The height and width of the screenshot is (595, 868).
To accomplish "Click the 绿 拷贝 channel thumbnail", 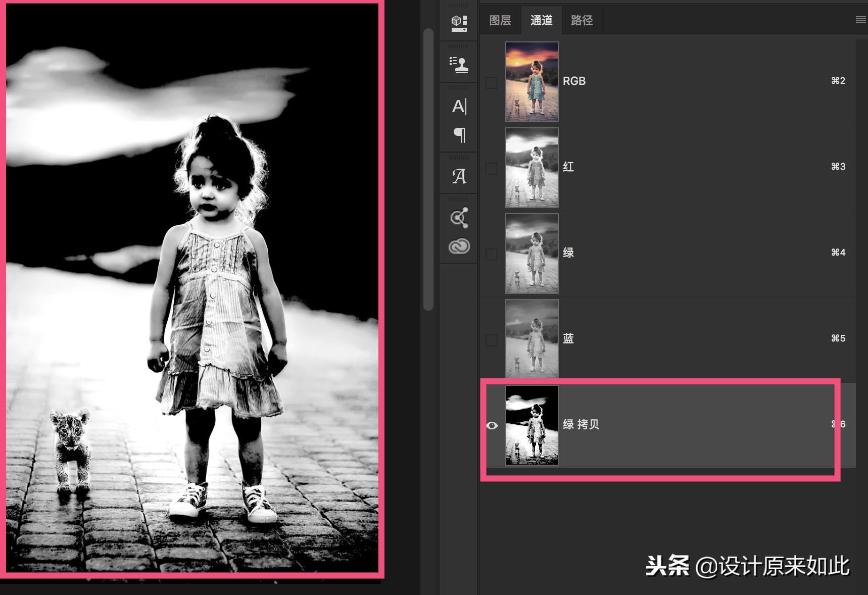I will [x=532, y=425].
